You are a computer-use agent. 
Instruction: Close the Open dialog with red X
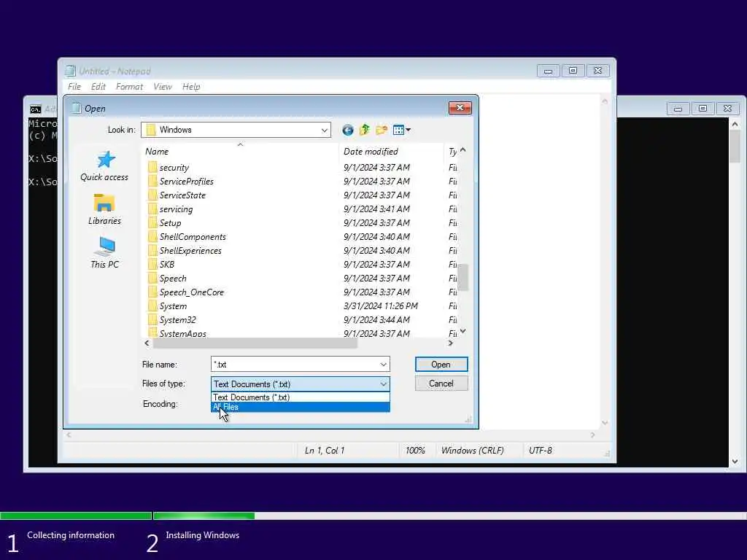click(x=460, y=108)
